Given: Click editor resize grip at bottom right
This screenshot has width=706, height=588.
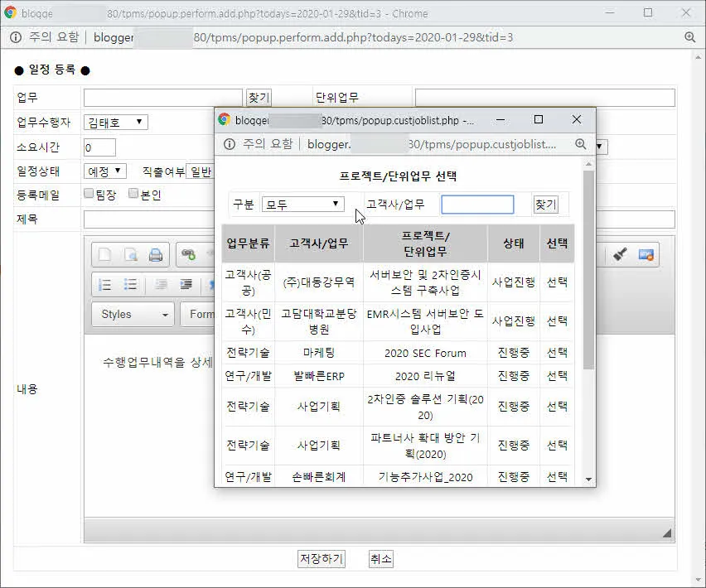Looking at the screenshot, I should coord(667,533).
